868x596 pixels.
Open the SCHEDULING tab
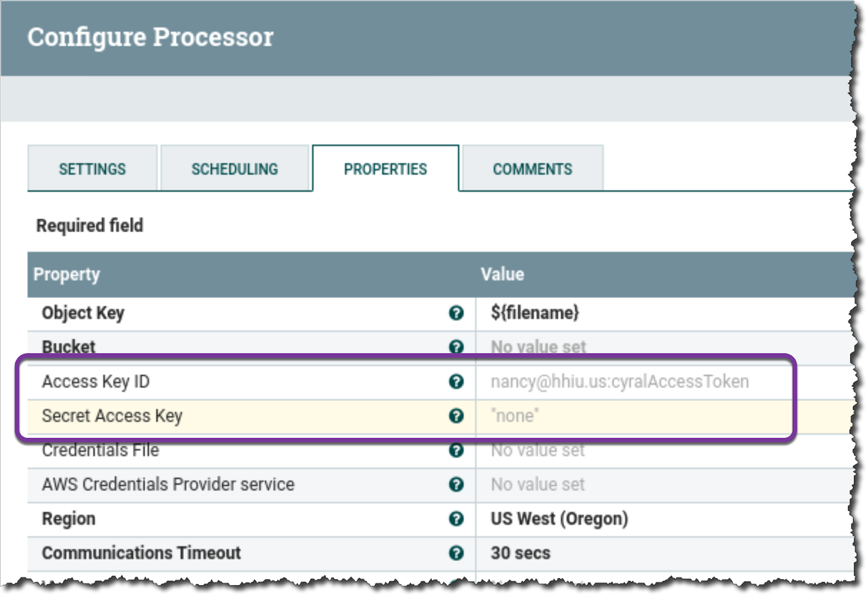pos(234,168)
